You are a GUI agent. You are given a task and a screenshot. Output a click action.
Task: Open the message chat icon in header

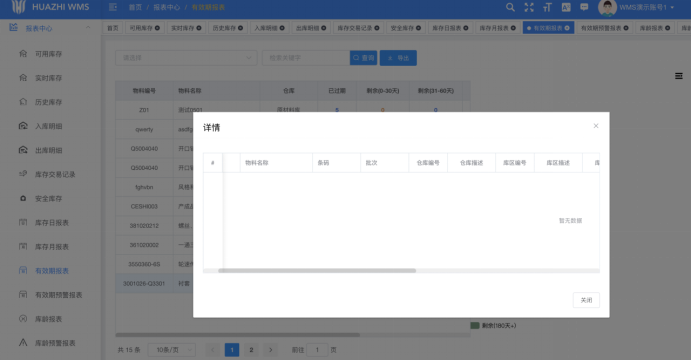coord(584,7)
